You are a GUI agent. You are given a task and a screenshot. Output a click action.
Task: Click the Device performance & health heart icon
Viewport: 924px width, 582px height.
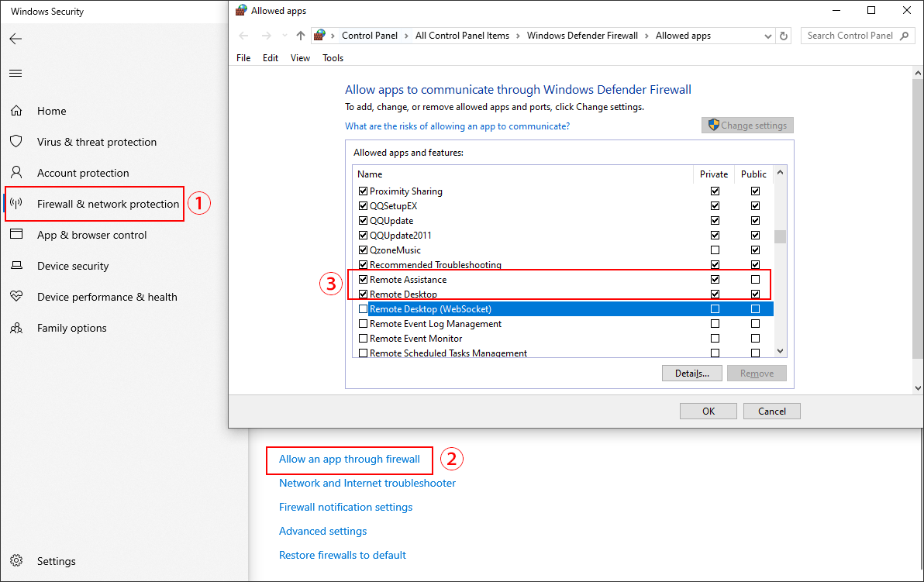click(16, 296)
